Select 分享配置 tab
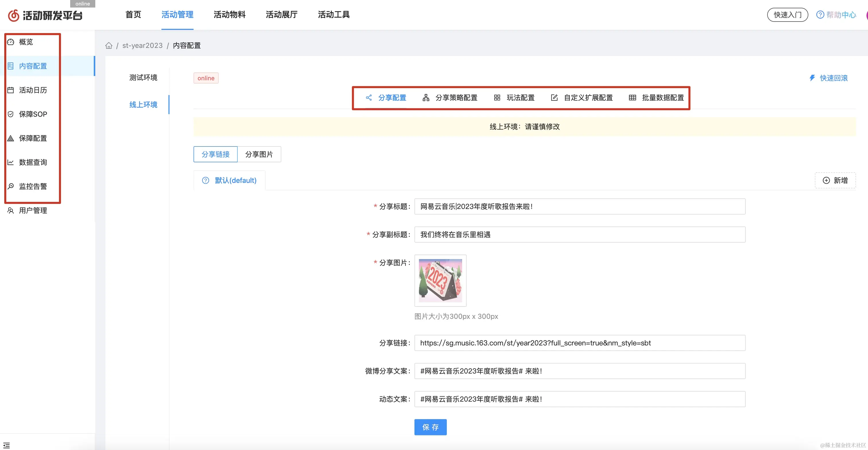This screenshot has height=450, width=868. click(x=386, y=97)
